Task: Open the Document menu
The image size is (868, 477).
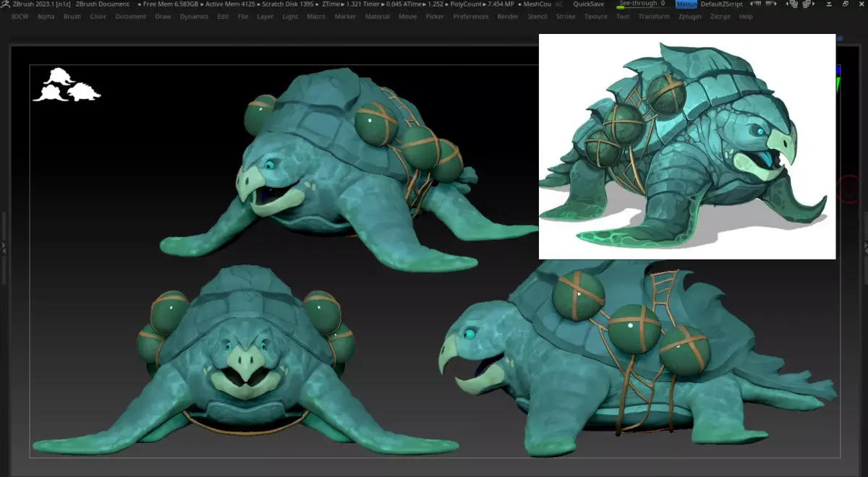Action: 130,17
